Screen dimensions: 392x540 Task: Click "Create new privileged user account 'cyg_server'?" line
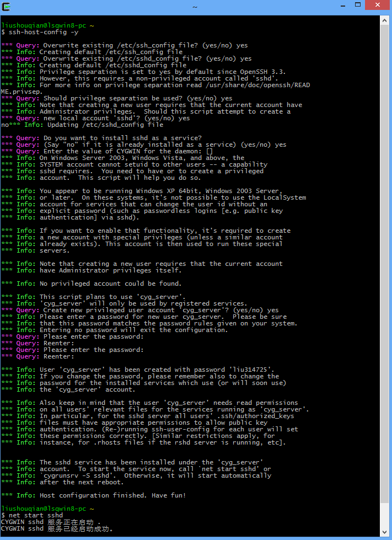(x=139, y=310)
